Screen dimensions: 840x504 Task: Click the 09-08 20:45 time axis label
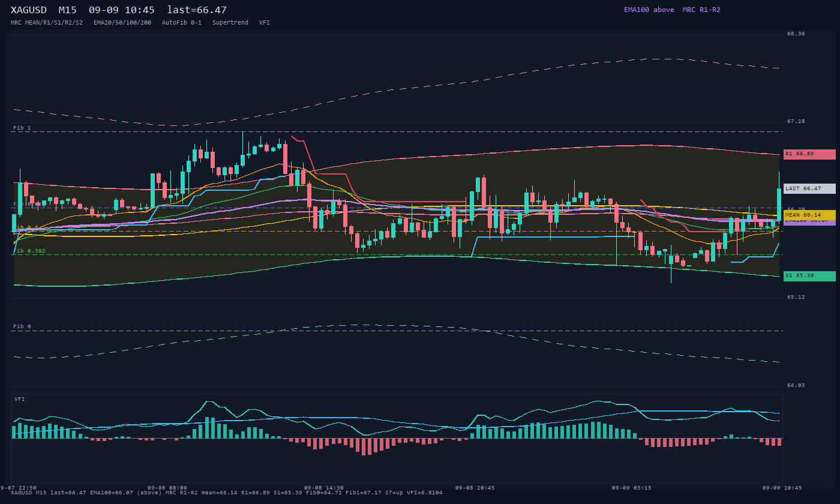[x=475, y=488]
